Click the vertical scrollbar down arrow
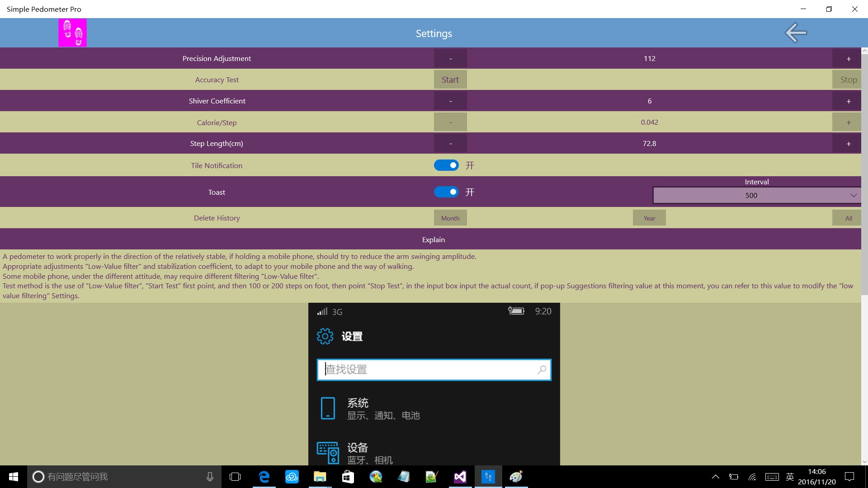 tap(864, 462)
